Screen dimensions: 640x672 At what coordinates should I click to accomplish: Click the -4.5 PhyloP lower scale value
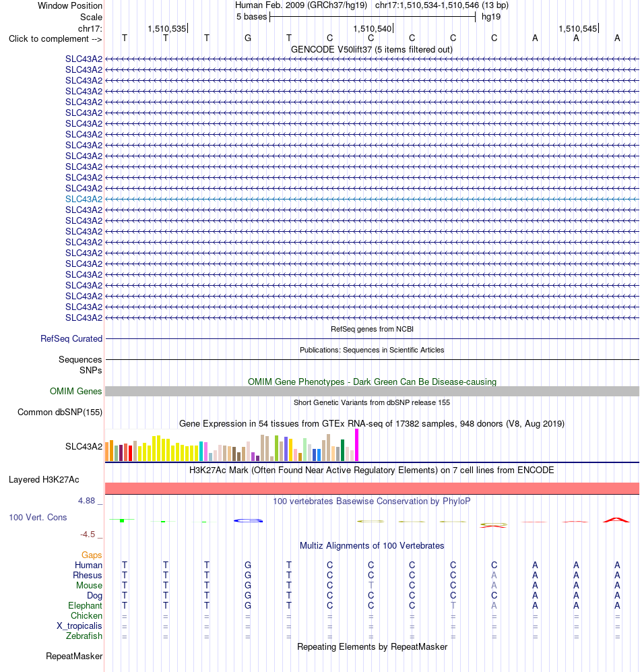(88, 534)
